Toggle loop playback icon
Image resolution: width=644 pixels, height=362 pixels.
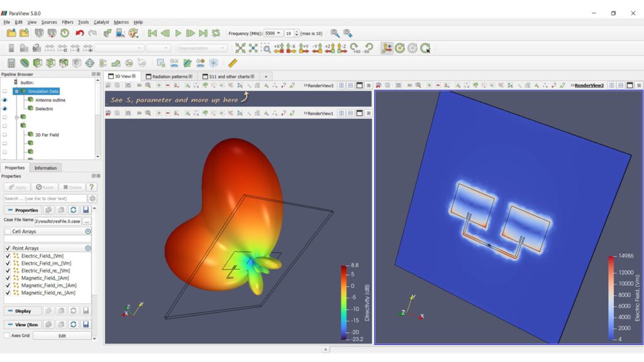click(x=216, y=33)
